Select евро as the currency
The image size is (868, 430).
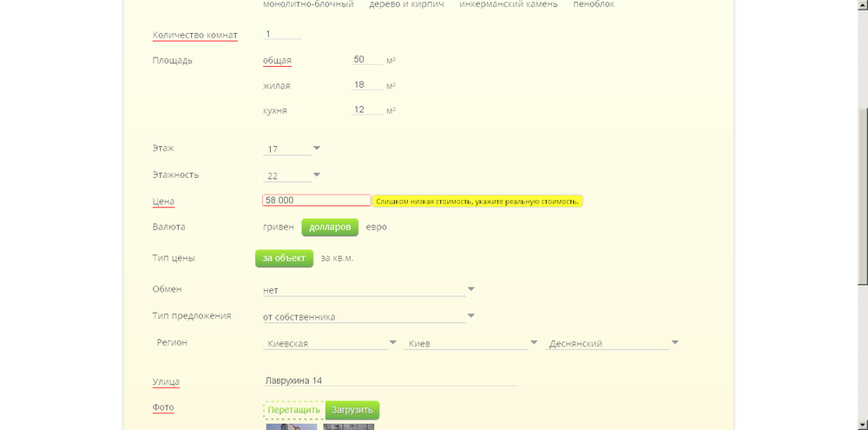pos(377,228)
